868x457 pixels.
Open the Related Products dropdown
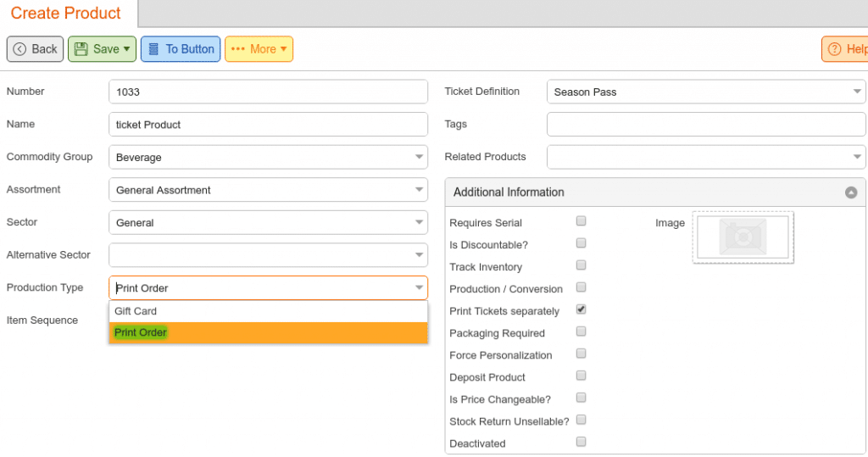(706, 157)
